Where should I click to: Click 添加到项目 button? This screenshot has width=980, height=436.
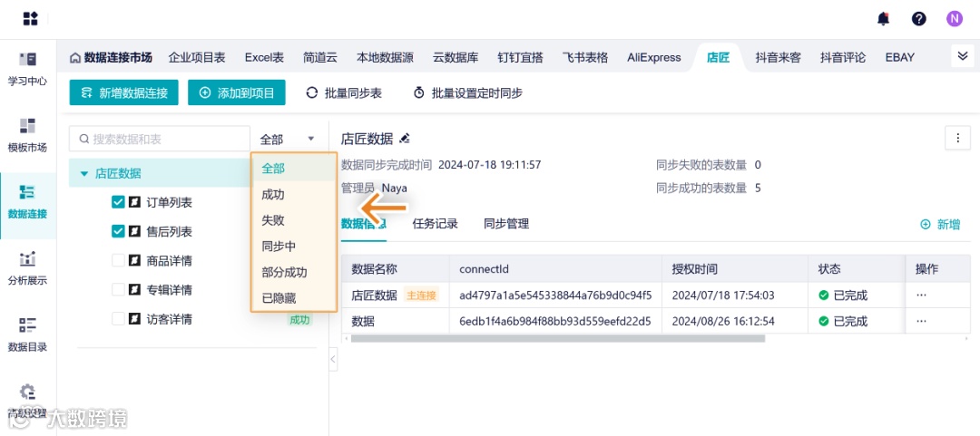tap(236, 93)
